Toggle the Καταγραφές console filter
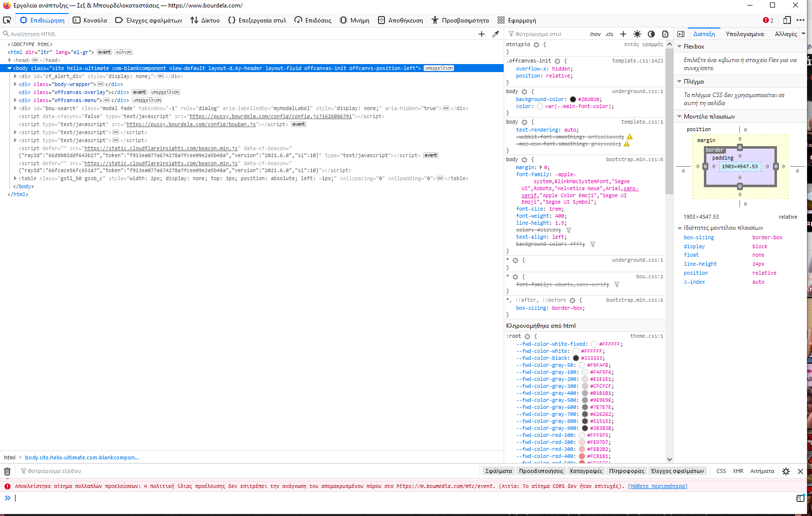This screenshot has width=812, height=516. (x=586, y=471)
